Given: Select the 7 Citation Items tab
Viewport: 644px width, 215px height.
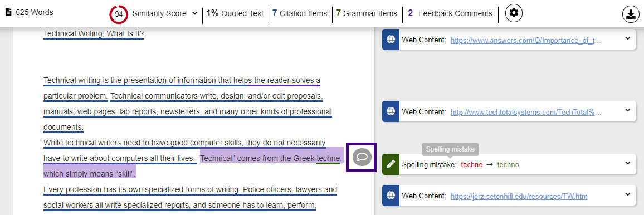Looking at the screenshot, I should point(300,13).
